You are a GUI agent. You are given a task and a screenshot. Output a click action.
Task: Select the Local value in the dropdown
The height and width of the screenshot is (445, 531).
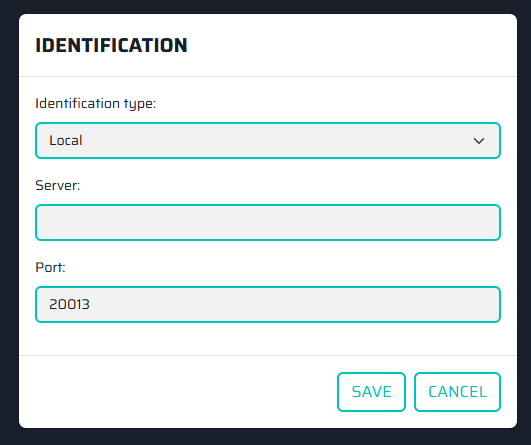click(66, 140)
